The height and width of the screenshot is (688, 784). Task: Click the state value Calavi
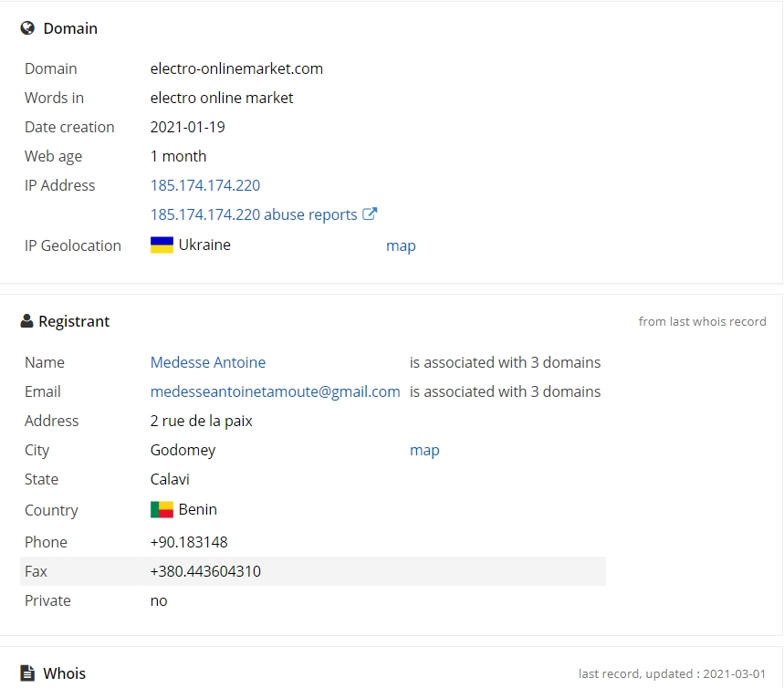pyautogui.click(x=170, y=479)
